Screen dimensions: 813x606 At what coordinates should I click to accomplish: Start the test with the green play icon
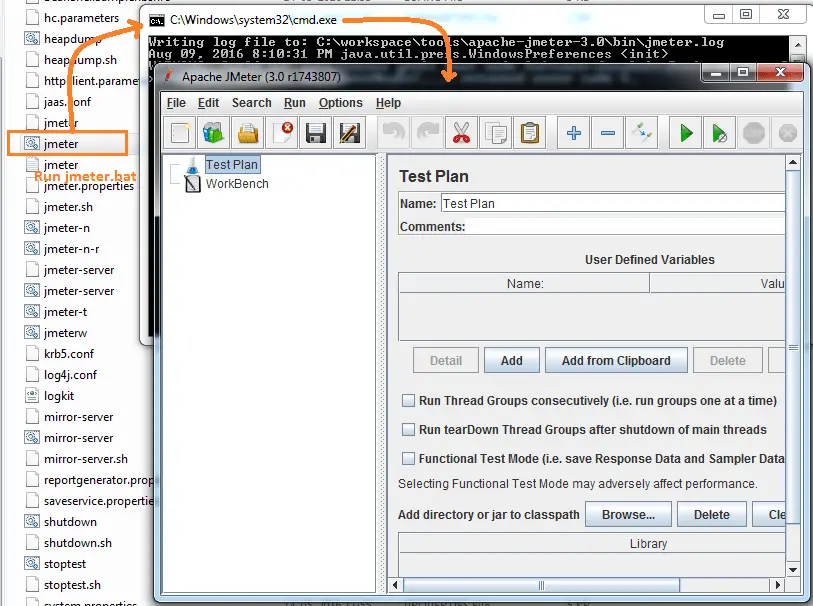[x=684, y=132]
